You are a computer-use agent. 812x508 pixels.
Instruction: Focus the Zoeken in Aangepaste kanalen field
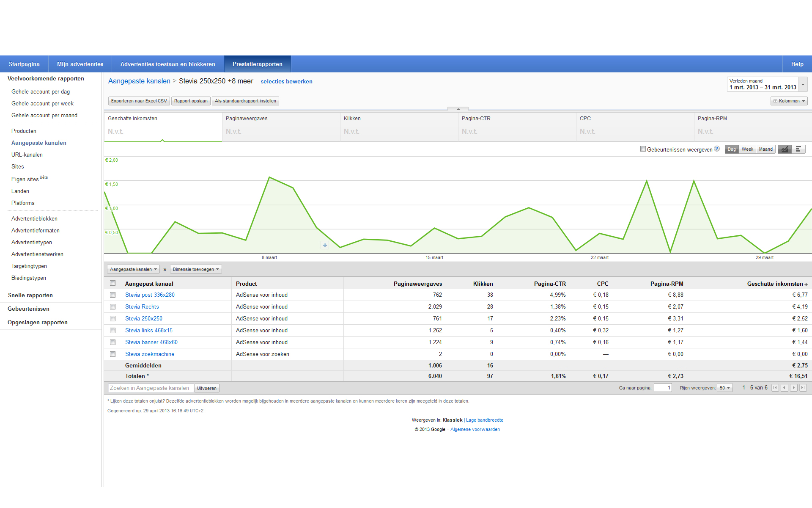[x=151, y=388]
